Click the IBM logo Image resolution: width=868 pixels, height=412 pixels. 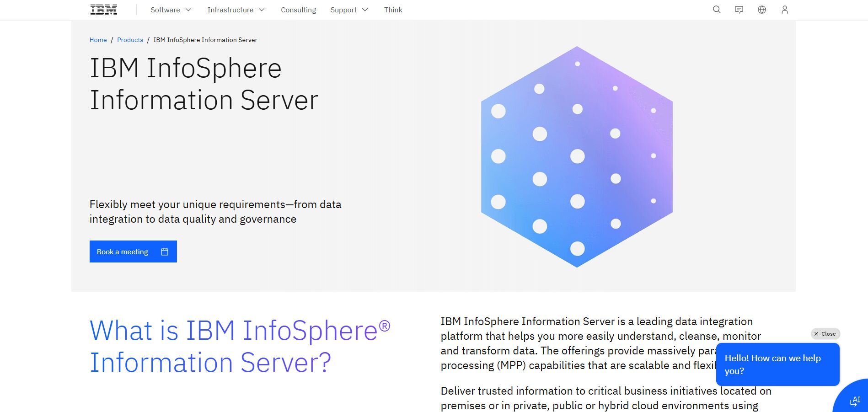tap(103, 10)
